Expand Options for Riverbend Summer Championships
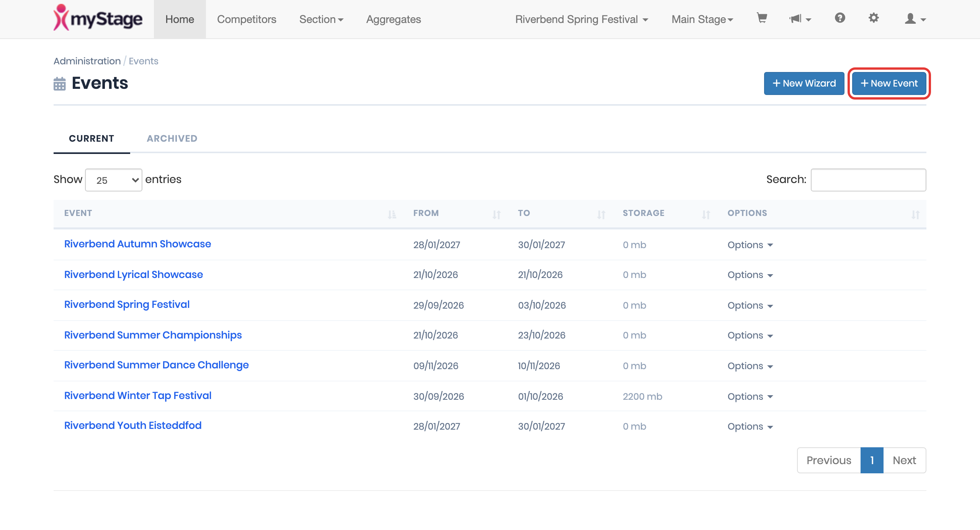The image size is (980, 530). [750, 335]
